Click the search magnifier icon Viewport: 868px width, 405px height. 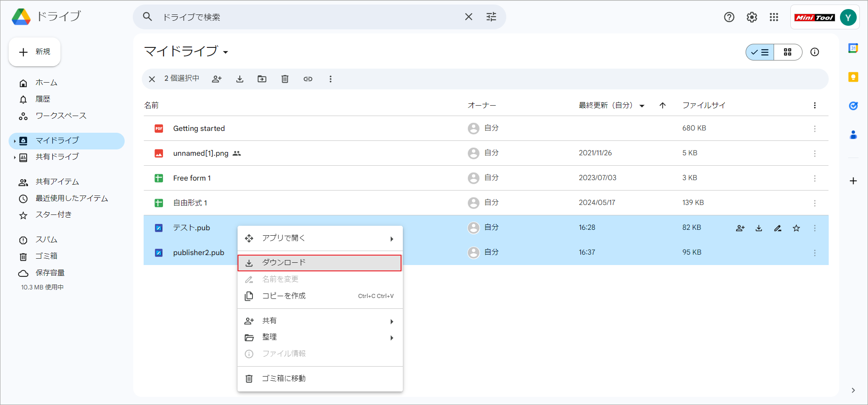147,17
